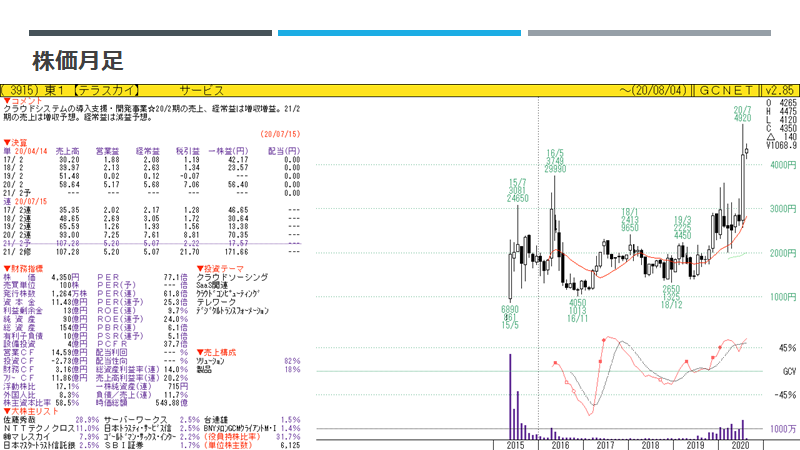Click the GCV indicator label

[789, 371]
